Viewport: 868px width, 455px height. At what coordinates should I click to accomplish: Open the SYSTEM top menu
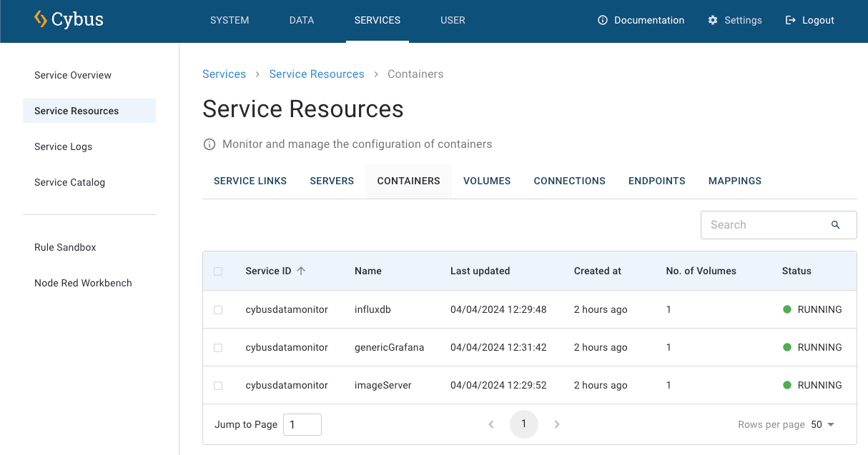pos(230,20)
